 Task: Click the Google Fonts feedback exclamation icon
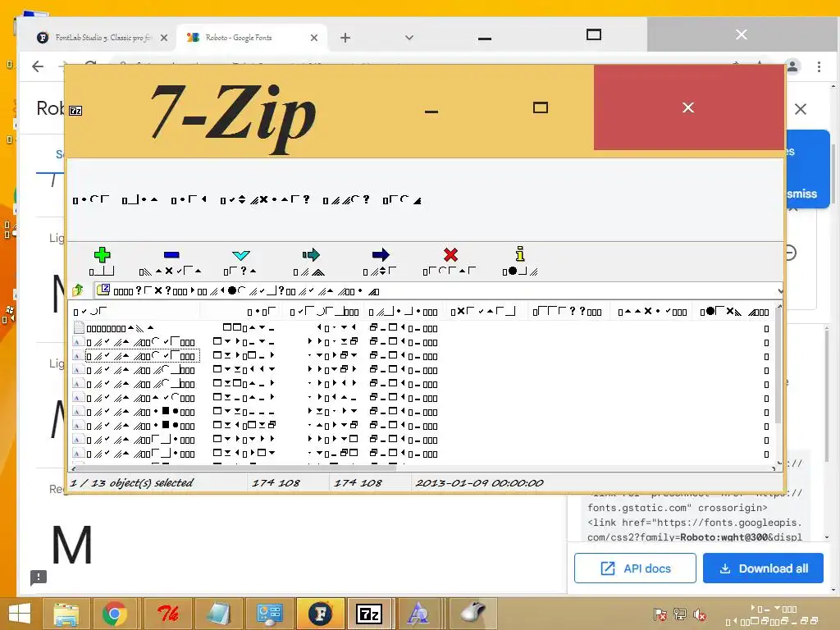tap(39, 577)
